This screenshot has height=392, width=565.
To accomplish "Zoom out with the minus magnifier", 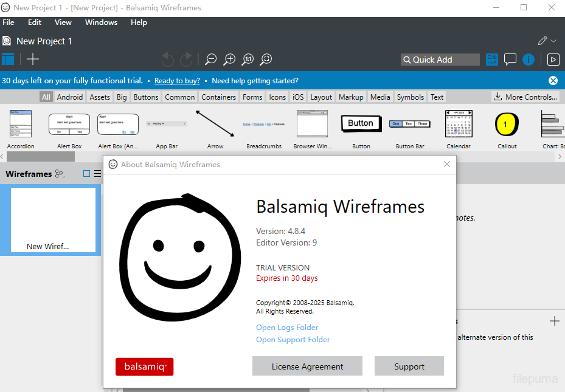I will (x=211, y=60).
